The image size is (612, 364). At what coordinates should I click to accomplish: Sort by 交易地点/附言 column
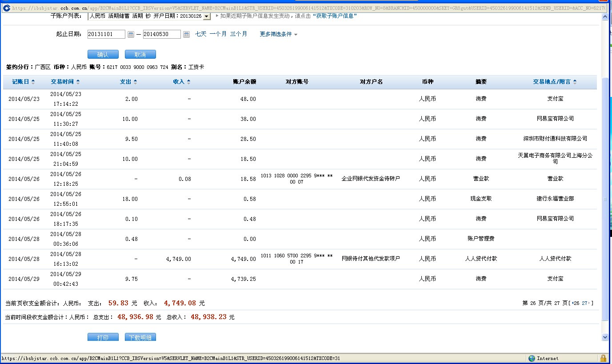pos(555,82)
